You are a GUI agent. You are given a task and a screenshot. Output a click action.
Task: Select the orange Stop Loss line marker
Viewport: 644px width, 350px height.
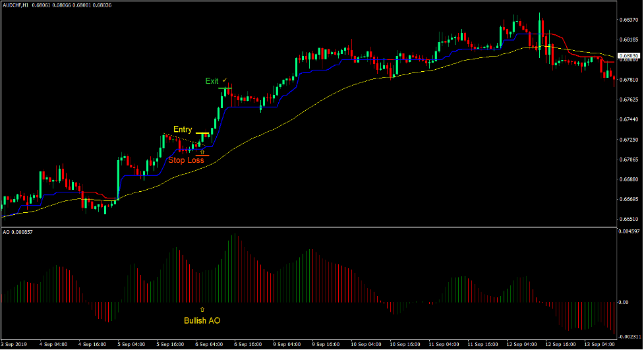[202, 156]
